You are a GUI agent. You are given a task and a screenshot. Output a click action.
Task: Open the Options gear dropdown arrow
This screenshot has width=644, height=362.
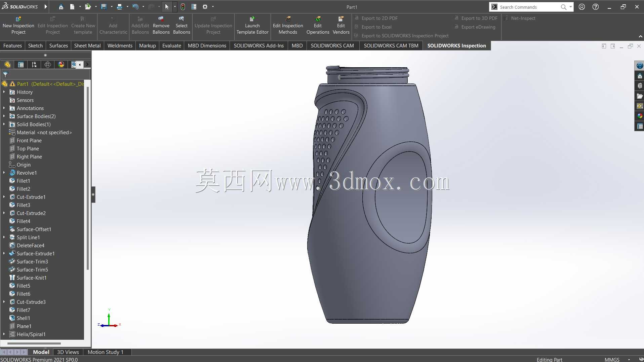coord(213,7)
